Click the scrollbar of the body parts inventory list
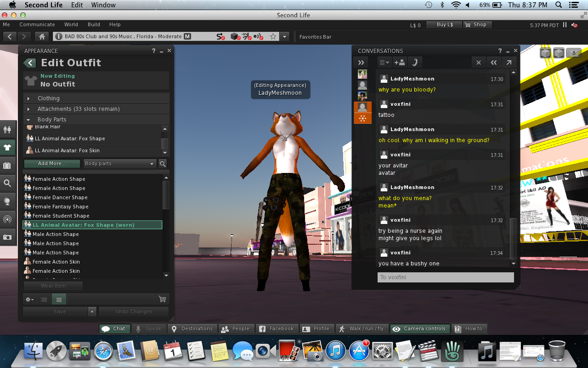This screenshot has width=588, height=368. pyautogui.click(x=166, y=195)
